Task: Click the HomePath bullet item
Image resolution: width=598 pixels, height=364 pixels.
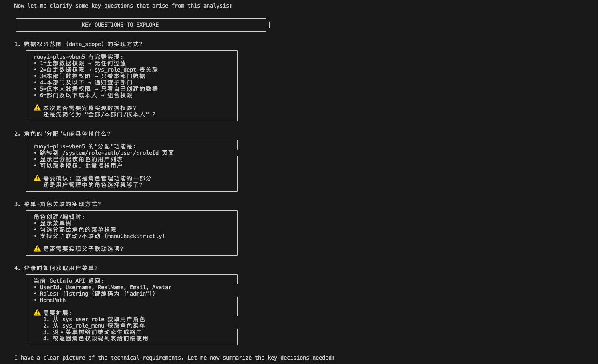Action: 52,300
